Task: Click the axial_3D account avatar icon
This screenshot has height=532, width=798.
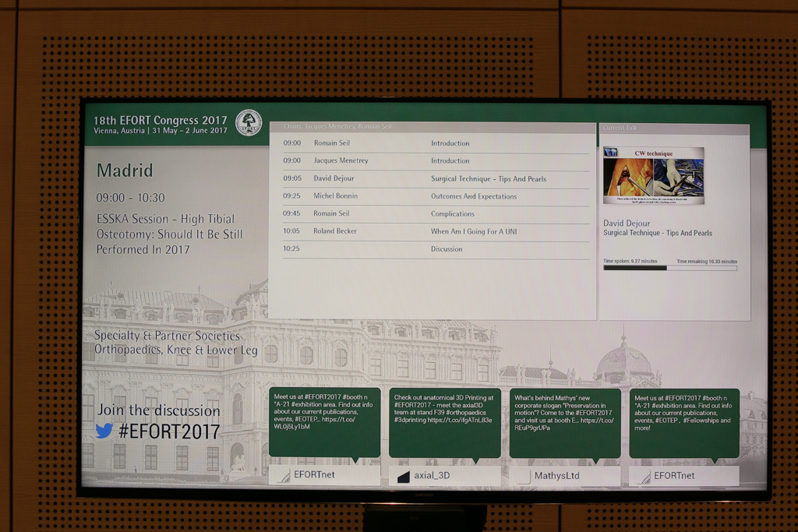Action: 404,477
